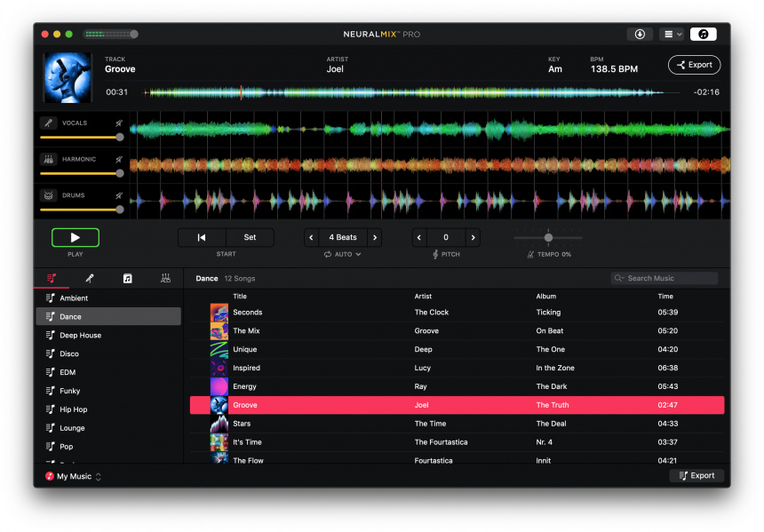This screenshot has height=532, width=764.
Task: Click the Set start point button
Action: pyautogui.click(x=250, y=237)
